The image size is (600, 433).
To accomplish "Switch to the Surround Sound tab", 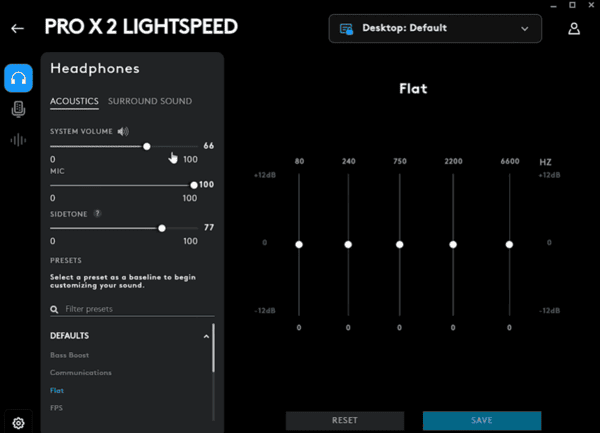I will pyautogui.click(x=150, y=101).
